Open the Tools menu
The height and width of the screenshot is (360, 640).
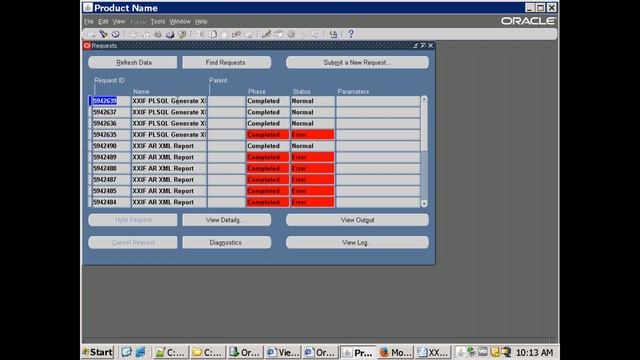click(158, 22)
